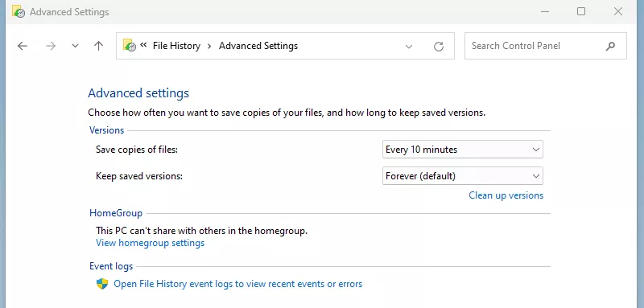644x308 pixels.
Task: Open recent locations chevron near arrows
Action: pos(75,46)
